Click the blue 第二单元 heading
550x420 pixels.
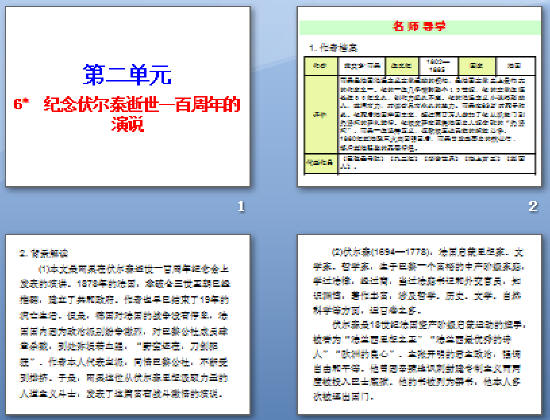[127, 75]
